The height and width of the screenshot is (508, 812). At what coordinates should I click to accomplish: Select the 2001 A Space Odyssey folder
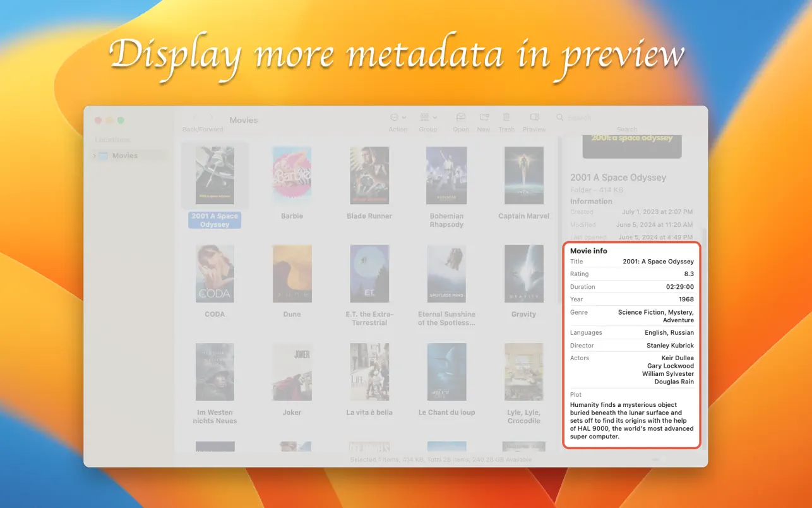click(214, 175)
